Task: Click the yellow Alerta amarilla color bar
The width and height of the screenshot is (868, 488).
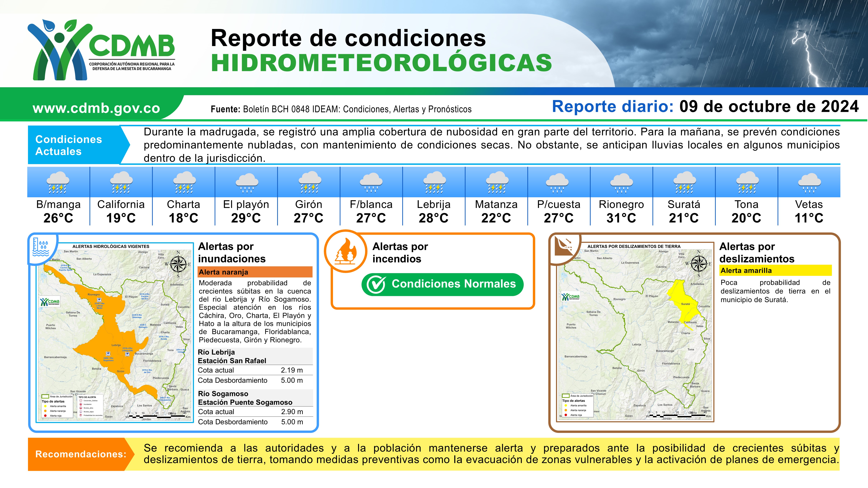Action: point(775,270)
